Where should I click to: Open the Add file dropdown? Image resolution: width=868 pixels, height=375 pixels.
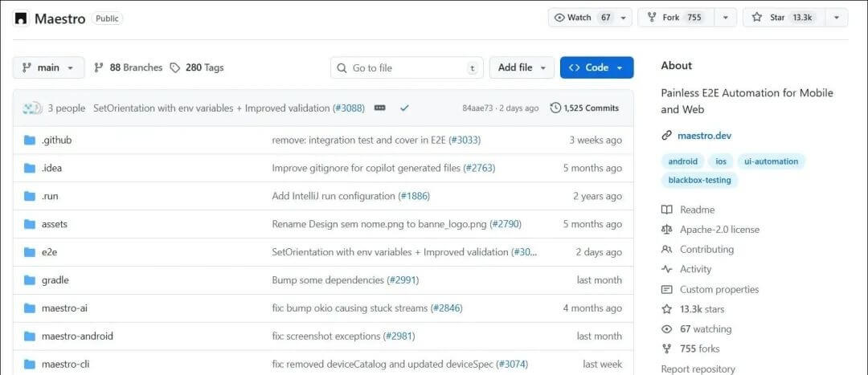[522, 67]
